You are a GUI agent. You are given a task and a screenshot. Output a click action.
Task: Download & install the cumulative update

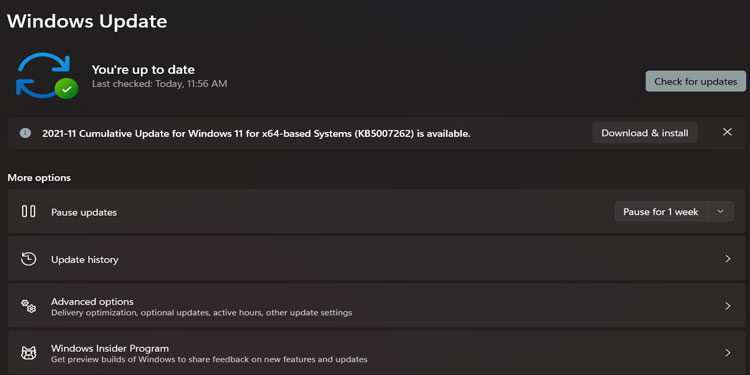(645, 133)
